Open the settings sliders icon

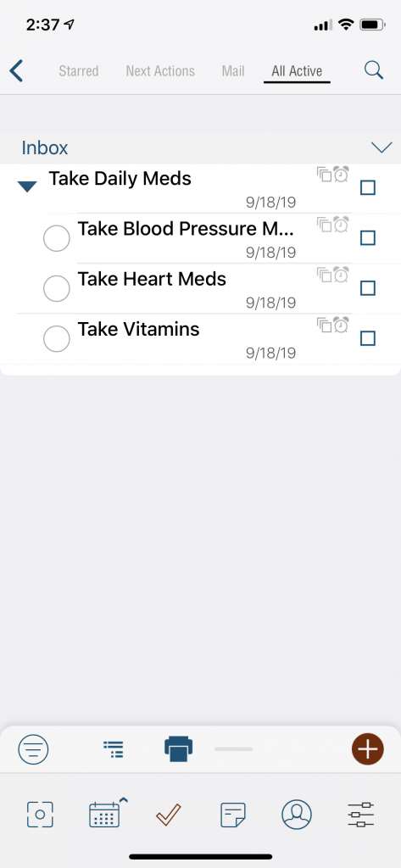pyautogui.click(x=361, y=815)
